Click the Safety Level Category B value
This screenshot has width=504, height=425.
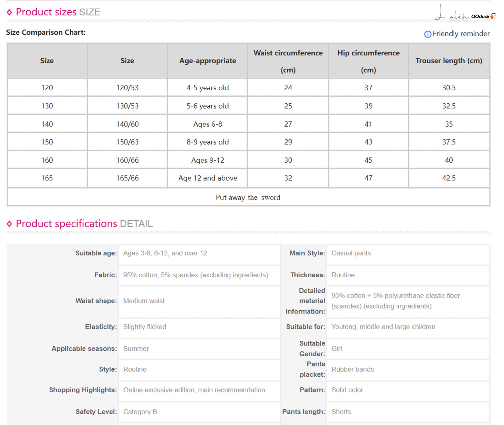pos(199,412)
